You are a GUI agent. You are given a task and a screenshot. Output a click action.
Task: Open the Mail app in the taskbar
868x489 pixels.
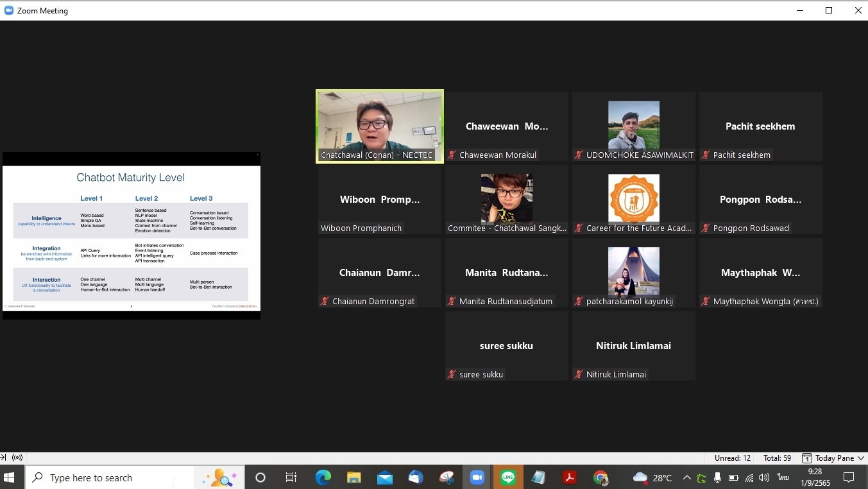pyautogui.click(x=385, y=477)
